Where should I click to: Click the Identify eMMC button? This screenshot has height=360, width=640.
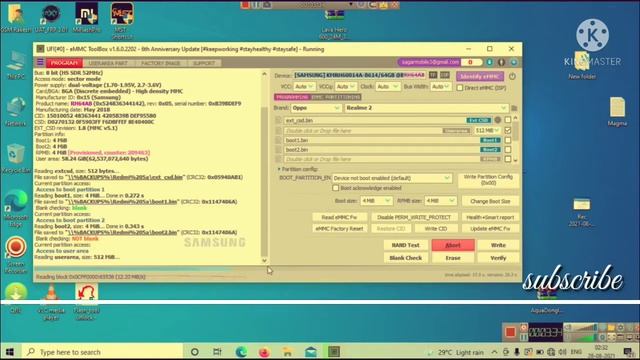pyautogui.click(x=480, y=76)
